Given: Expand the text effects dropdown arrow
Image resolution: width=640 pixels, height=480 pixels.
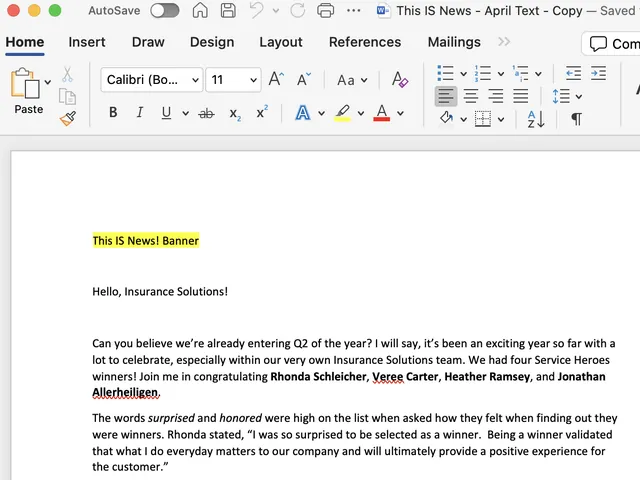Looking at the screenshot, I should 321,113.
